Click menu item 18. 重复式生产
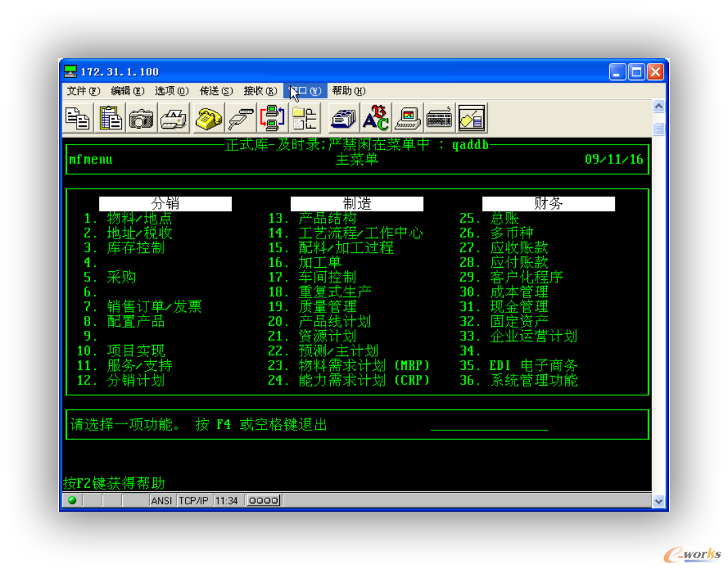 (x=319, y=292)
